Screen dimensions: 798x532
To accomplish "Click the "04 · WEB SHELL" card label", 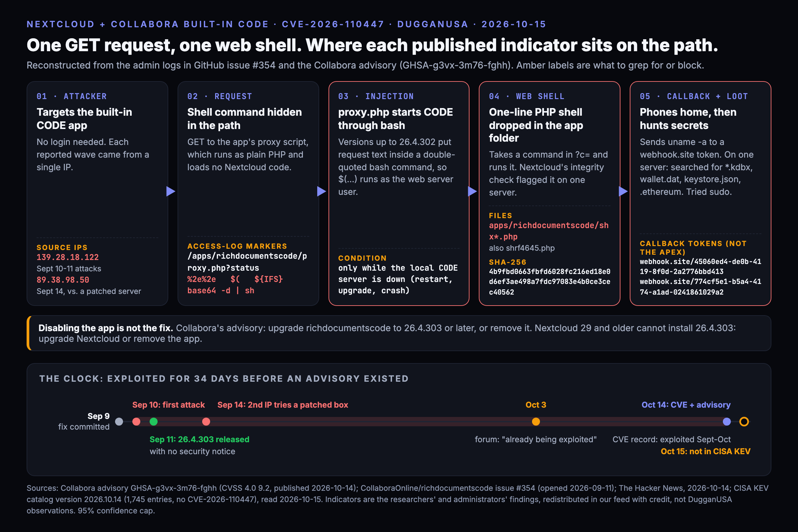I will [x=527, y=96].
